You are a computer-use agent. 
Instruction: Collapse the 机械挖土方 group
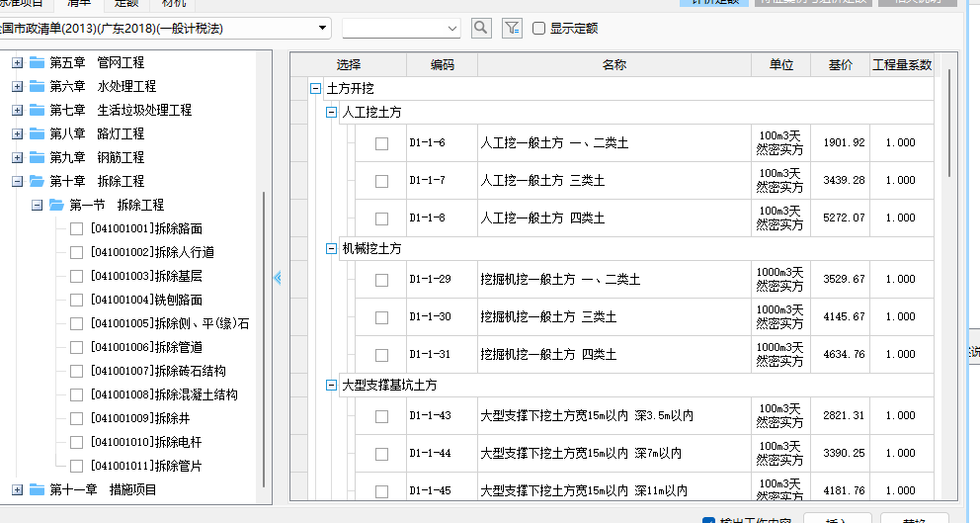pyautogui.click(x=331, y=249)
